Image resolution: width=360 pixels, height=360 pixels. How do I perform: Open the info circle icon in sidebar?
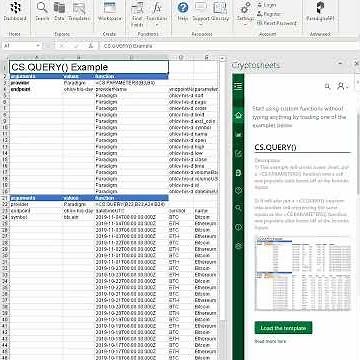coord(238,227)
